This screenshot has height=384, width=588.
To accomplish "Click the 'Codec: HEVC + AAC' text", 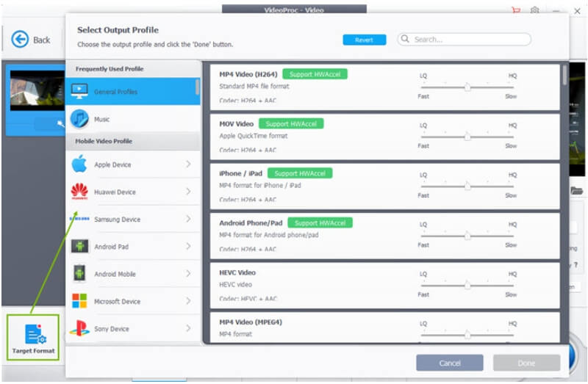I will click(x=248, y=299).
